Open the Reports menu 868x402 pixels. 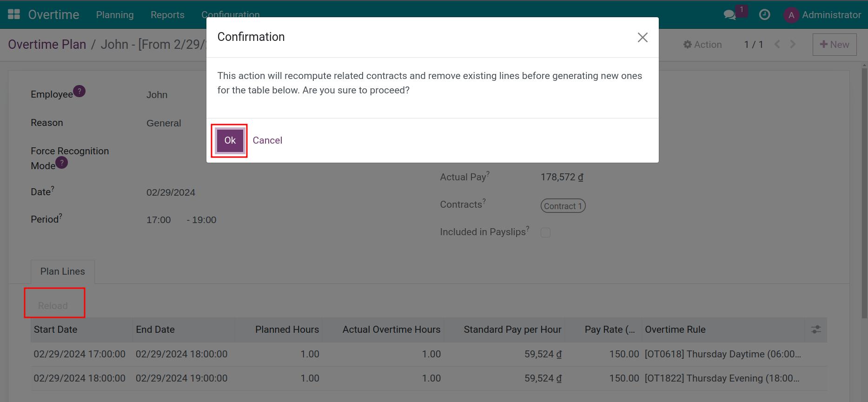point(167,15)
